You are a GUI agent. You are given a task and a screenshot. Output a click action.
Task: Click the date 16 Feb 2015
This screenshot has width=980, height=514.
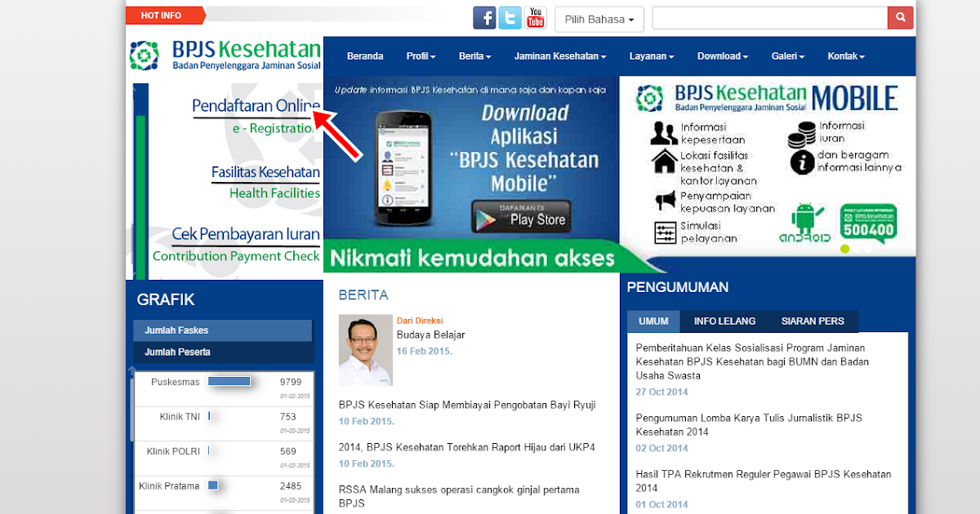coord(425,351)
